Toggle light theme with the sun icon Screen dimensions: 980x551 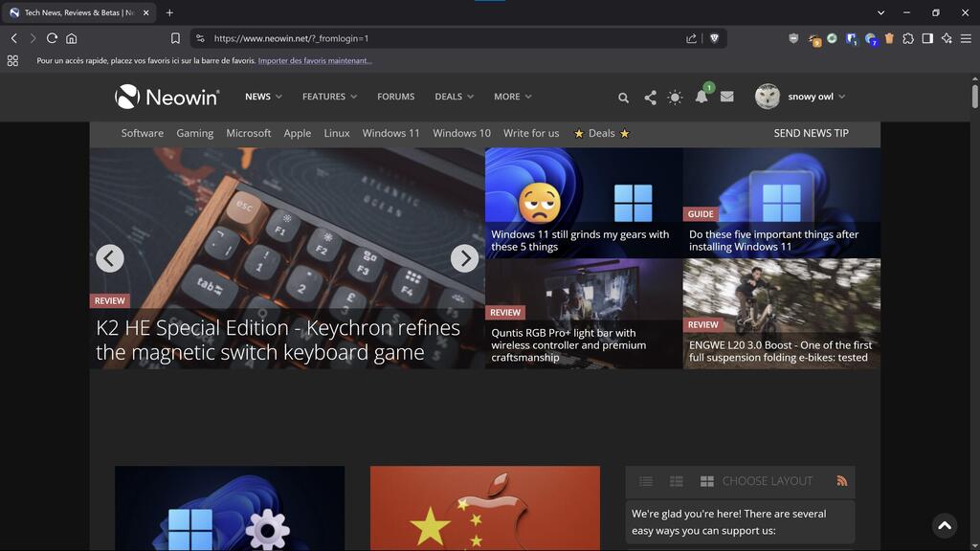coord(675,98)
